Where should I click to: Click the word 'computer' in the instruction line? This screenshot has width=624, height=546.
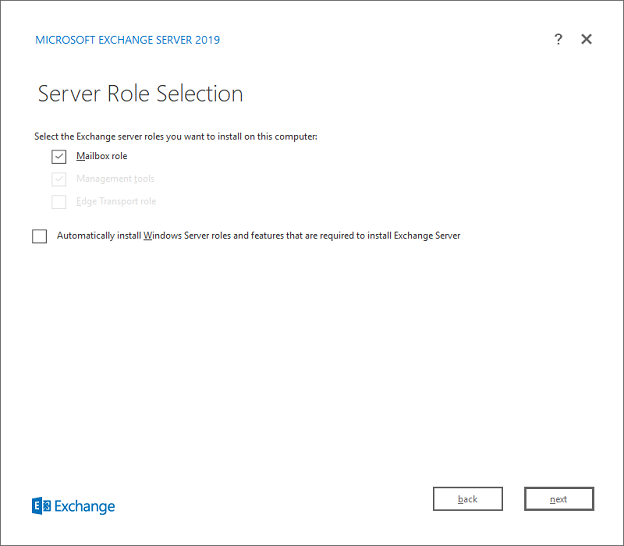click(296, 136)
